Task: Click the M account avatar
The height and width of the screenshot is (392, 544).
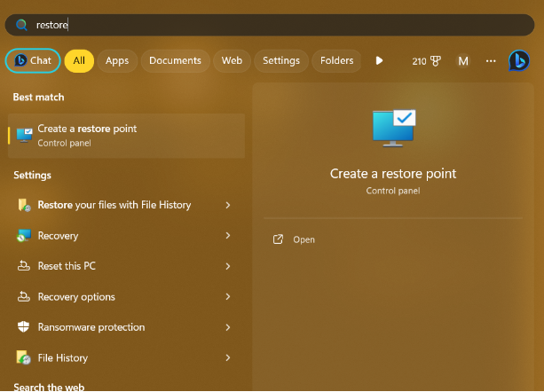Action: tap(462, 61)
